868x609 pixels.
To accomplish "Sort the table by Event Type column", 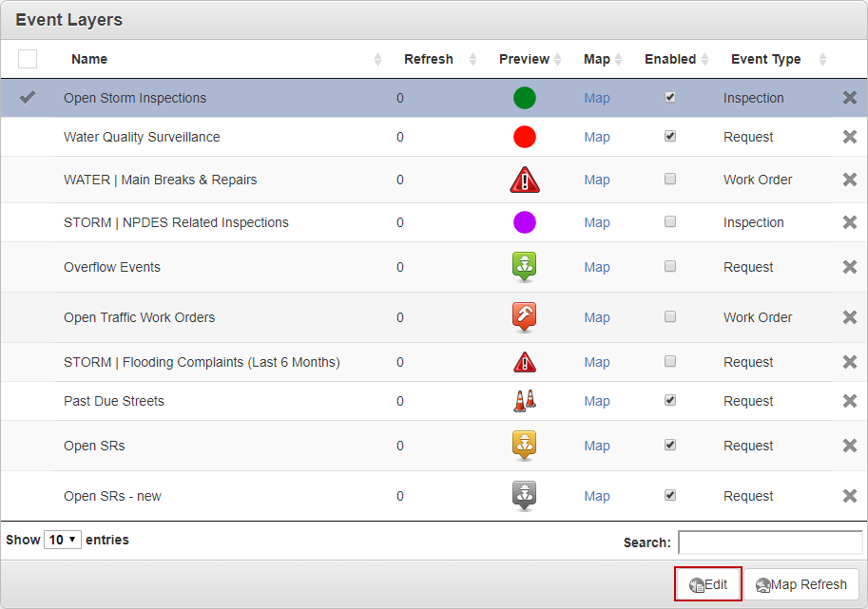I will (765, 59).
